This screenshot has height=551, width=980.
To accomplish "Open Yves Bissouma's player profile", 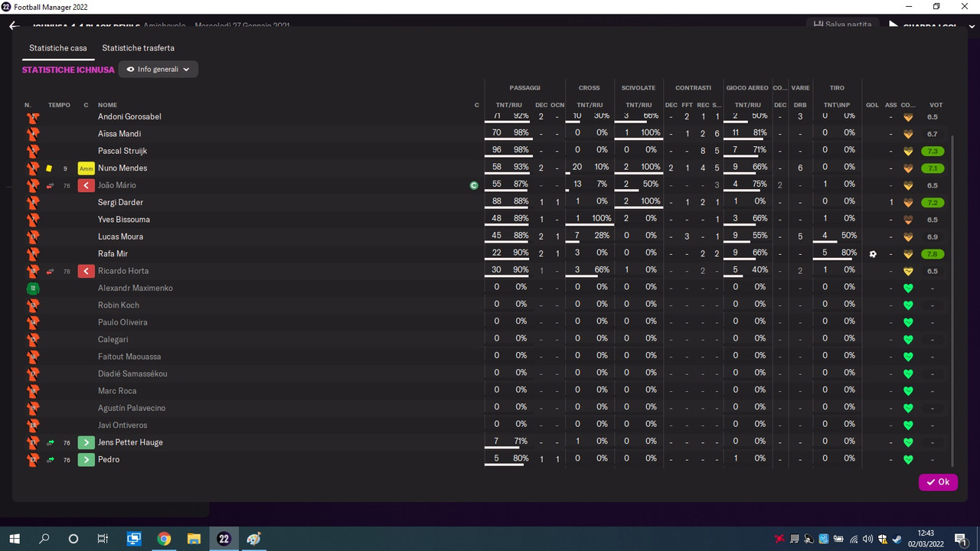I will 124,220.
